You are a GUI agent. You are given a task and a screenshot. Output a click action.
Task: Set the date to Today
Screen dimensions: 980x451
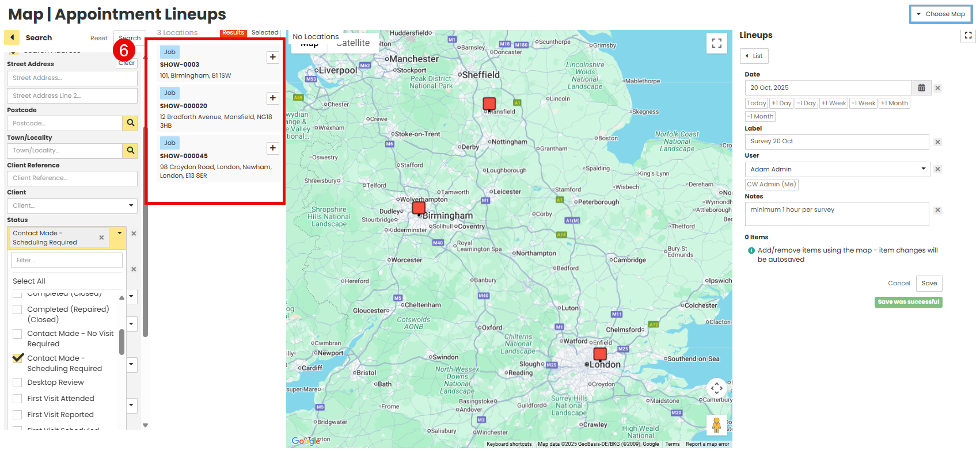pos(756,104)
